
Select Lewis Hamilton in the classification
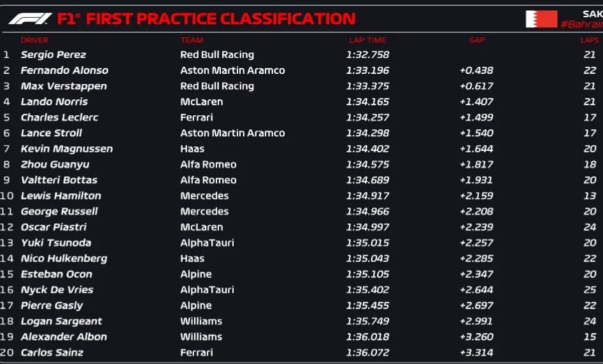[61, 196]
